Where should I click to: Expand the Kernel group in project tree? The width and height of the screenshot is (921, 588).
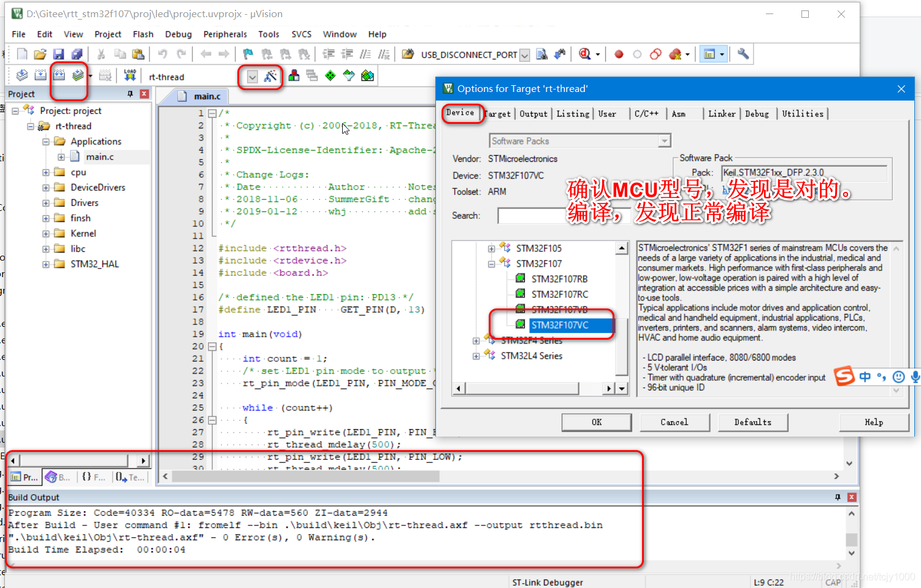pos(46,234)
